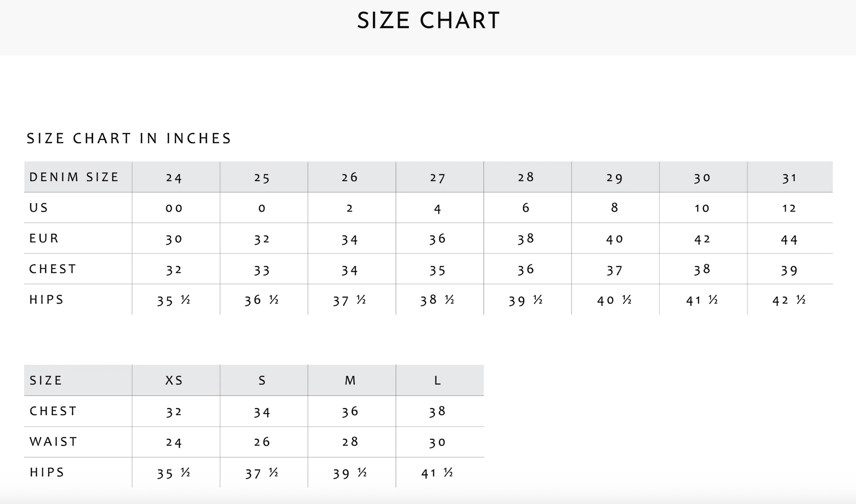Select the L column header
This screenshot has height=504, width=856.
[438, 380]
